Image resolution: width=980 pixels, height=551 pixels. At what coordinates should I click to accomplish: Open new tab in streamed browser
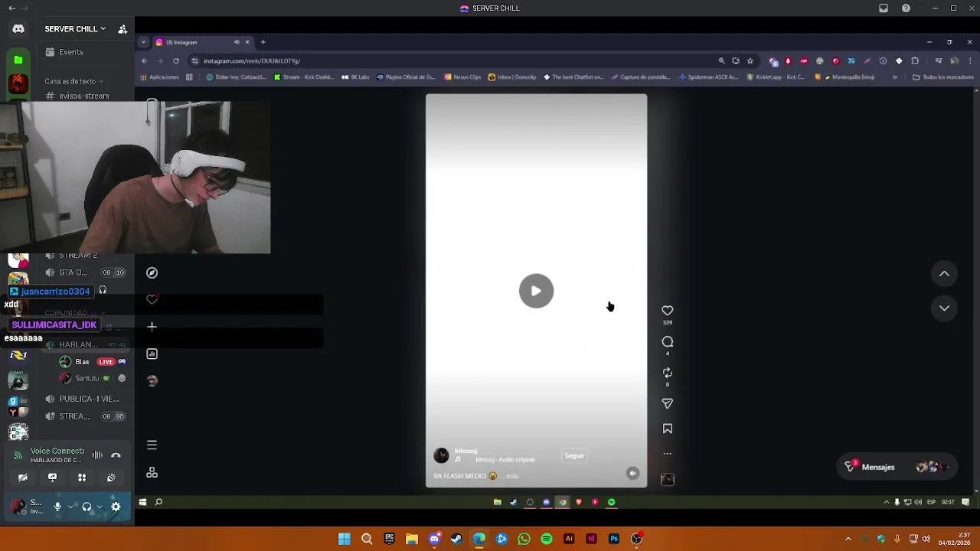click(263, 42)
